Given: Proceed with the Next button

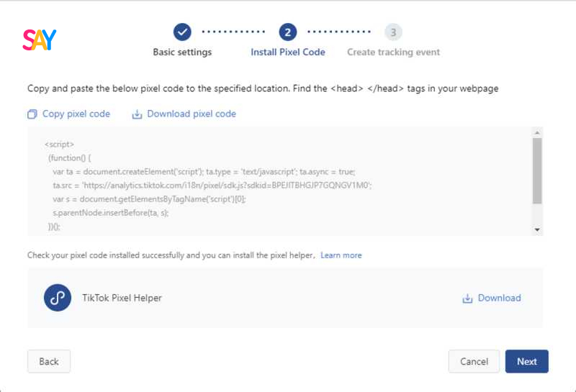Looking at the screenshot, I should point(527,362).
